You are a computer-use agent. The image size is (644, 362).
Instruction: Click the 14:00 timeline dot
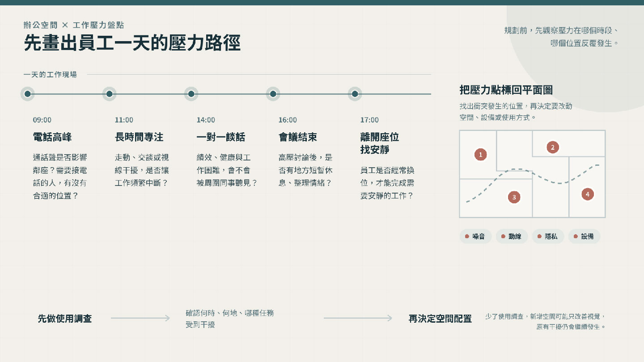pyautogui.click(x=191, y=94)
